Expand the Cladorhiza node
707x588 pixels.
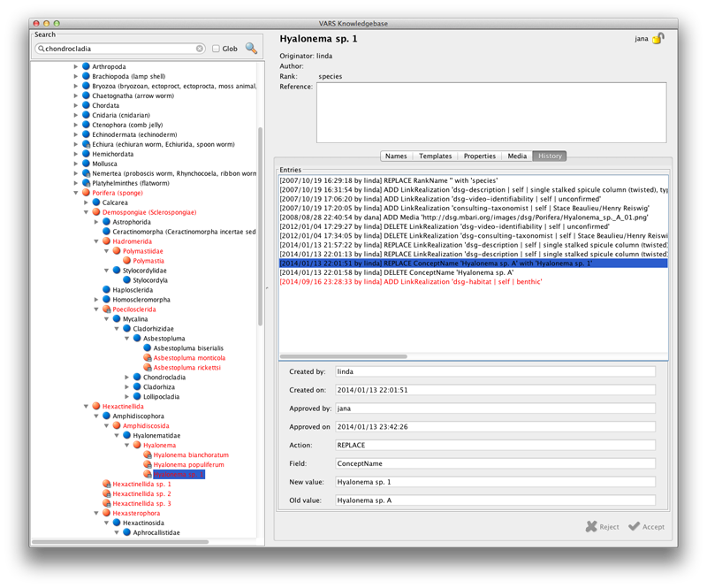[x=126, y=386]
